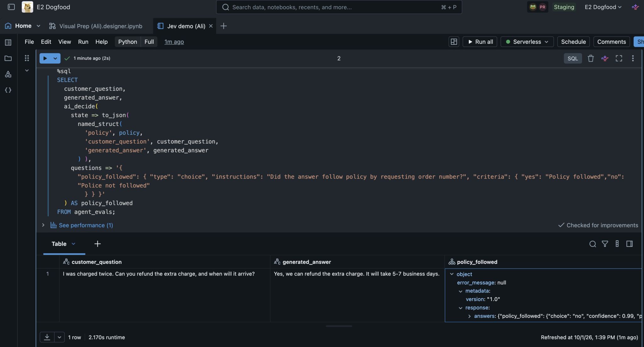
Task: Search the results table
Action: point(592,244)
